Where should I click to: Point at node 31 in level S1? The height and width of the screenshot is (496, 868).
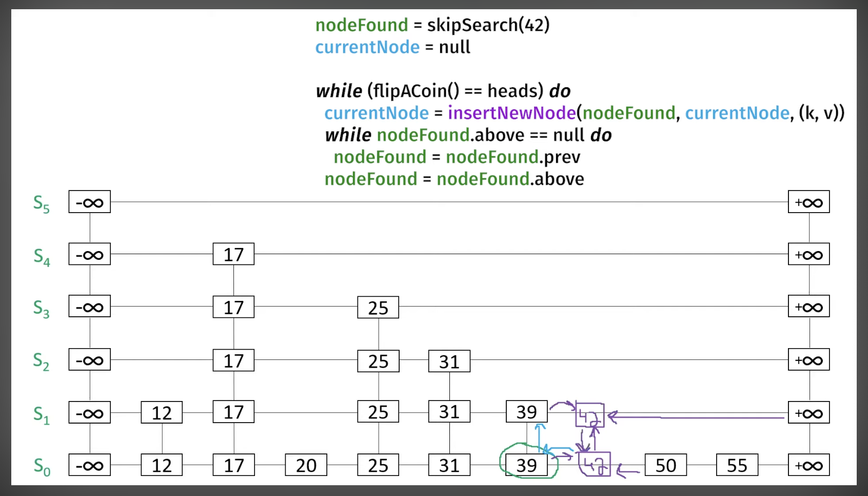(449, 412)
